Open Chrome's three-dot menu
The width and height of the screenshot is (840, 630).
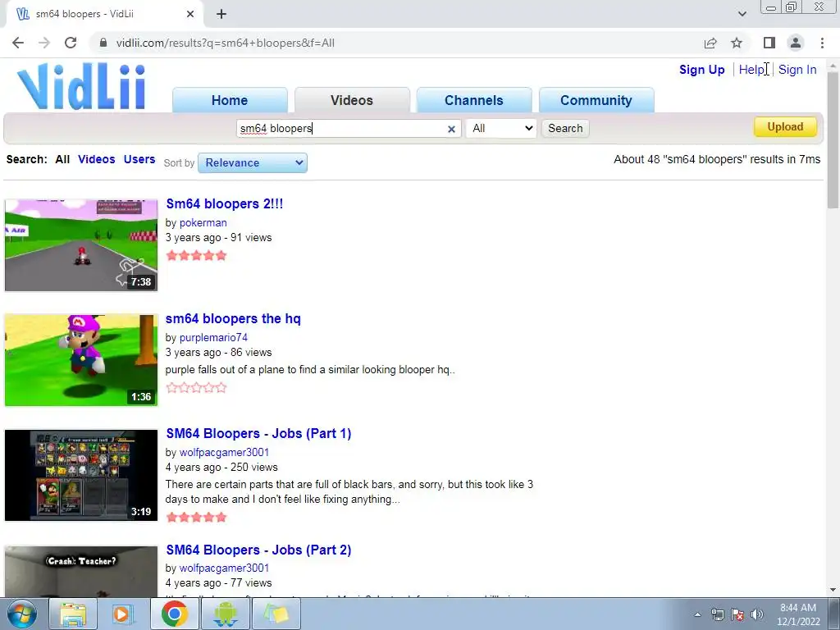(x=822, y=43)
